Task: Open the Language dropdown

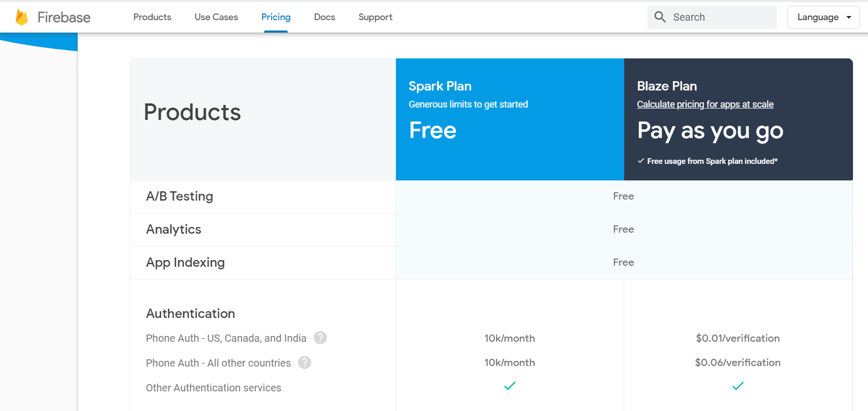Action: coord(823,17)
